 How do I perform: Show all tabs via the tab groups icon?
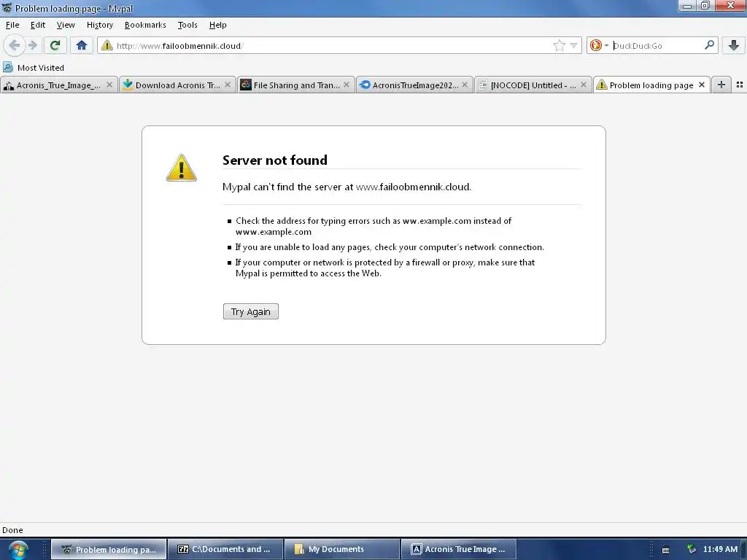click(740, 85)
